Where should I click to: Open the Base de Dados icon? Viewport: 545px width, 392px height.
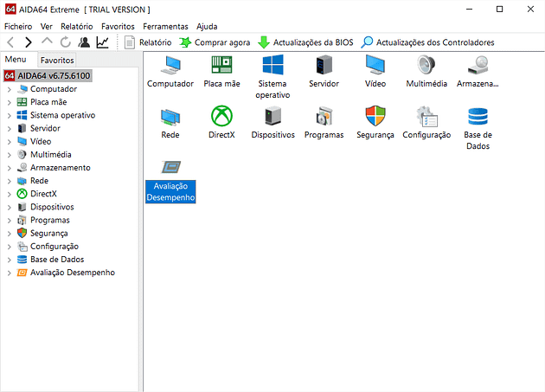point(478,117)
